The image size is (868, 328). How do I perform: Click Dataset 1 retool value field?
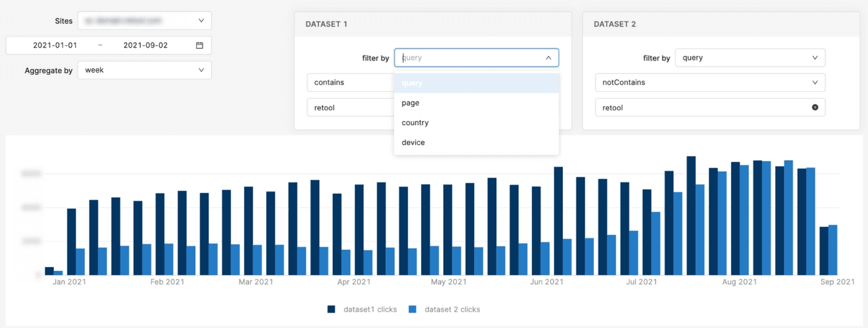tap(350, 107)
